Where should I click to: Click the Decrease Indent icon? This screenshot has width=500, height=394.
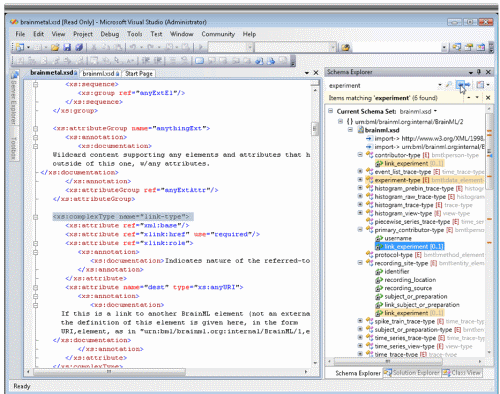click(146, 61)
